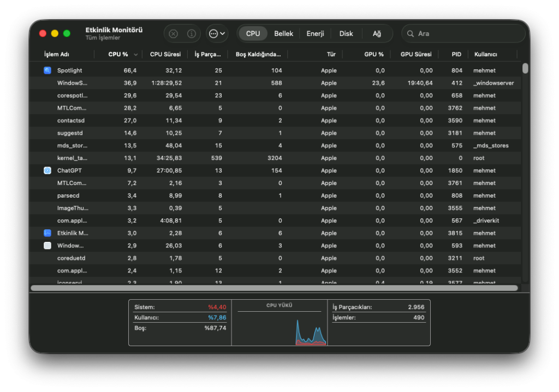This screenshot has height=392, width=559.
Task: Switch to the Bellek tab
Action: pyautogui.click(x=283, y=34)
